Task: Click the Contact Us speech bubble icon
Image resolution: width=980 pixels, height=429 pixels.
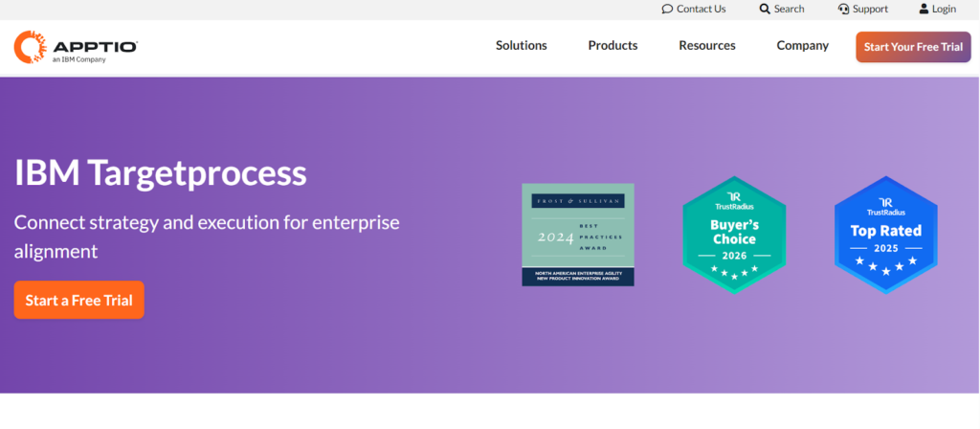Action: (667, 9)
